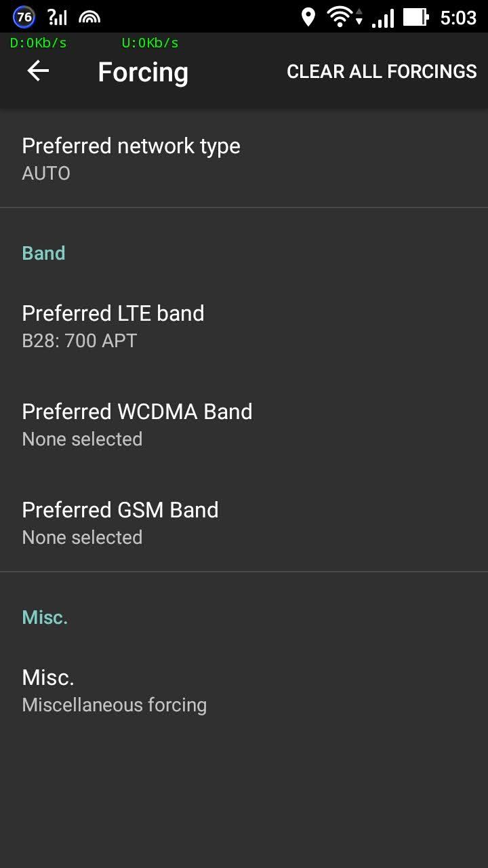Tap the download speed indicator D:0Kb/s
This screenshot has height=868, width=488.
[38, 43]
